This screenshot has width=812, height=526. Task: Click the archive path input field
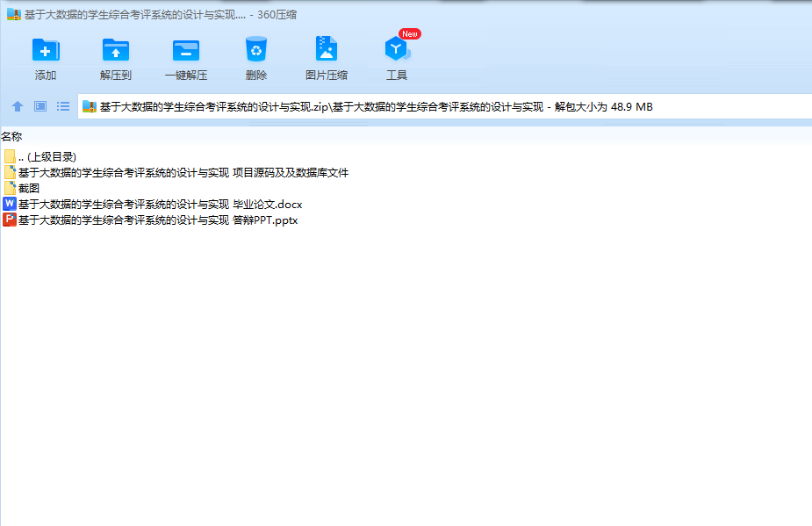tap(445, 107)
